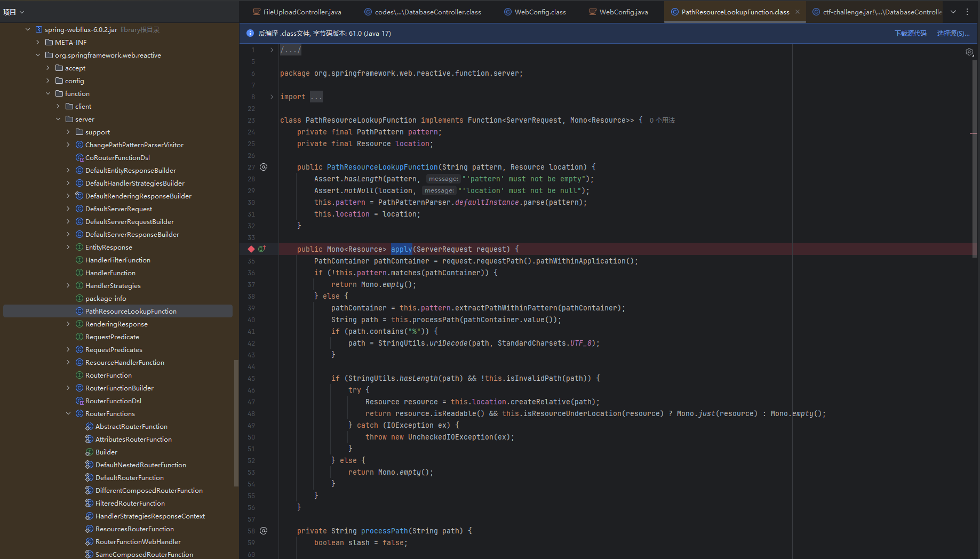Click the 下载源代码 link
The height and width of the screenshot is (559, 980).
tap(911, 33)
